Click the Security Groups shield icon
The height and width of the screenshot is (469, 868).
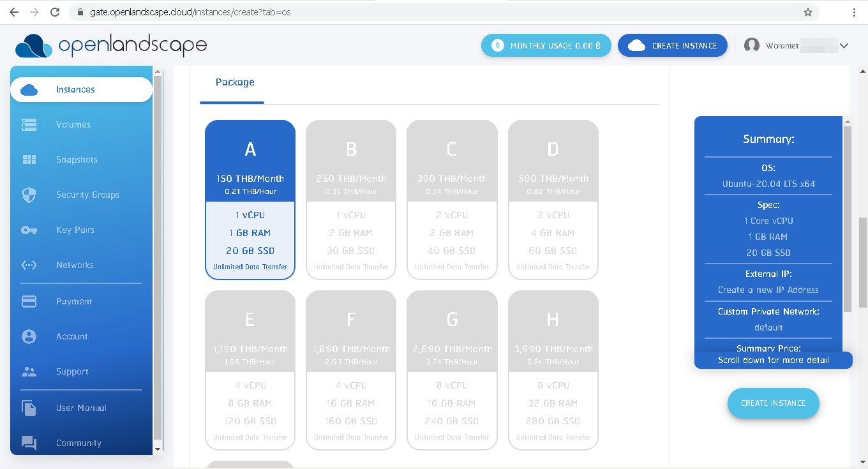point(29,195)
